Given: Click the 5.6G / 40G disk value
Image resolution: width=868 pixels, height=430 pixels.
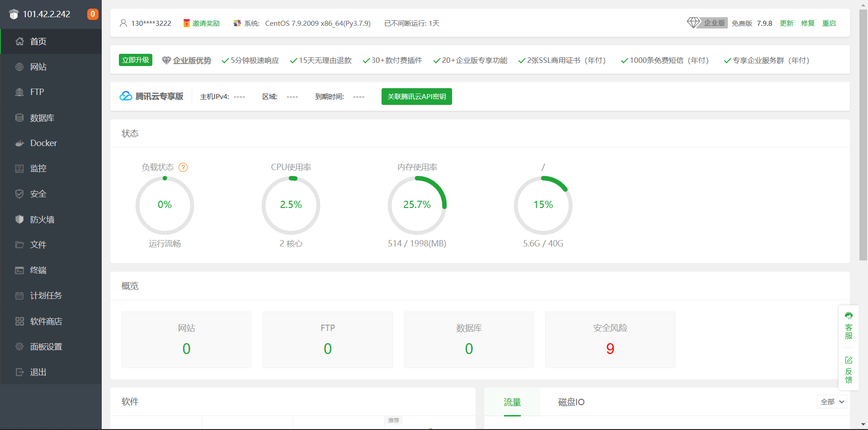Looking at the screenshot, I should pos(543,244).
